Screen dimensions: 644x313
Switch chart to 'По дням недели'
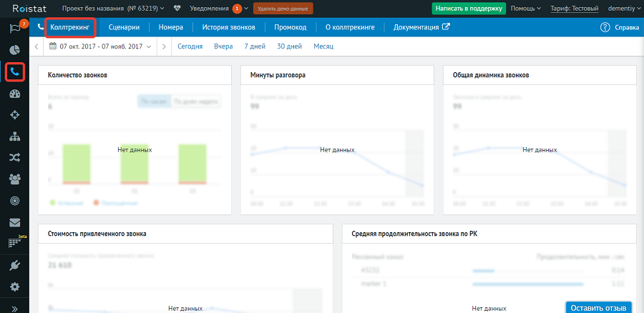(197, 101)
